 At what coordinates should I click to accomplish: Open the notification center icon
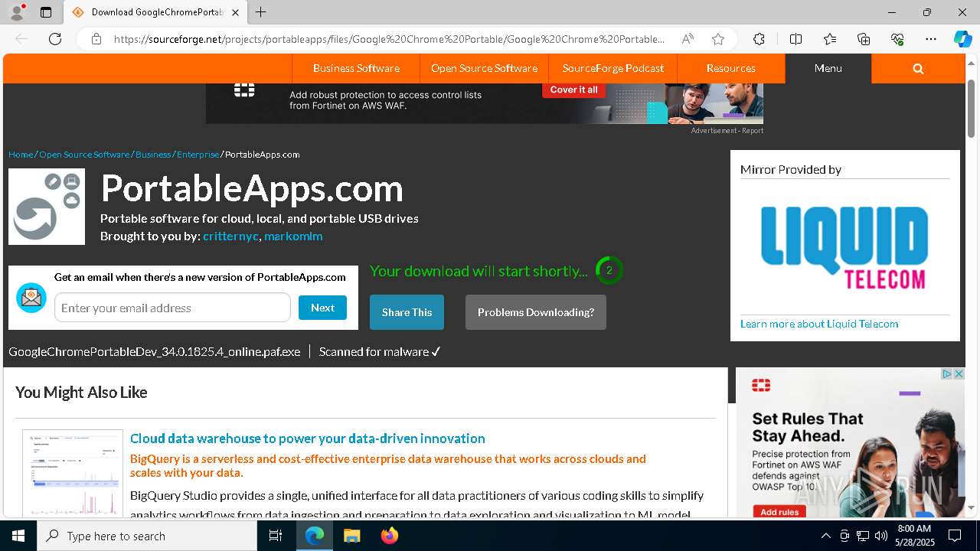tap(955, 536)
